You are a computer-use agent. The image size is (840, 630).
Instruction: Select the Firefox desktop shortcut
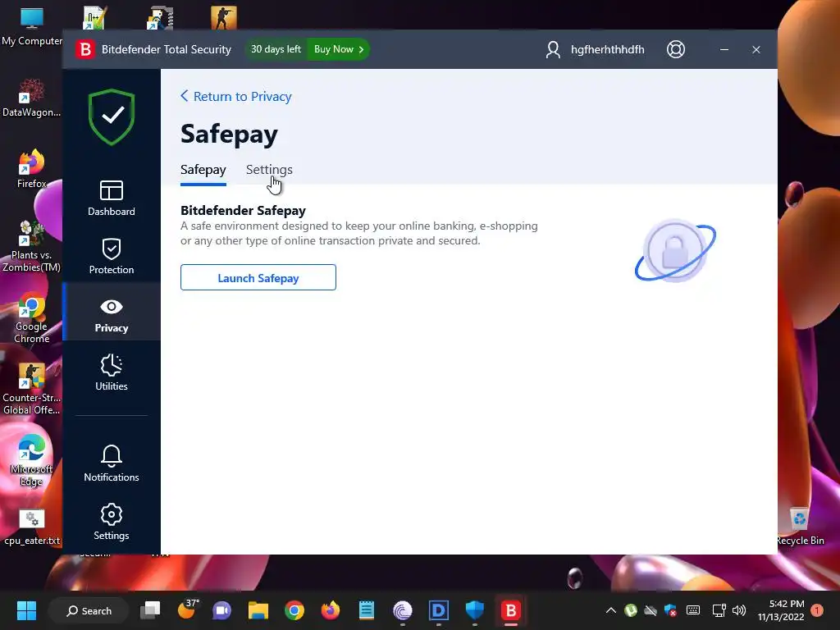pos(32,169)
